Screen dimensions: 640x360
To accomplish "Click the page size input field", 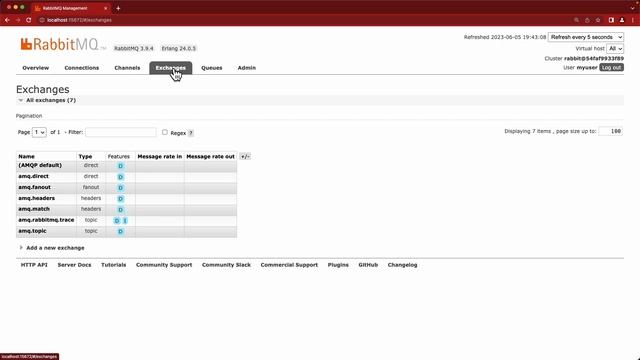I will point(611,131).
